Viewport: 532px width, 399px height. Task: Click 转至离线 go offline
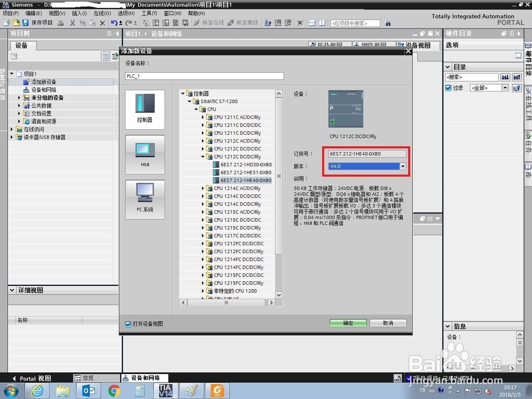tap(243, 23)
